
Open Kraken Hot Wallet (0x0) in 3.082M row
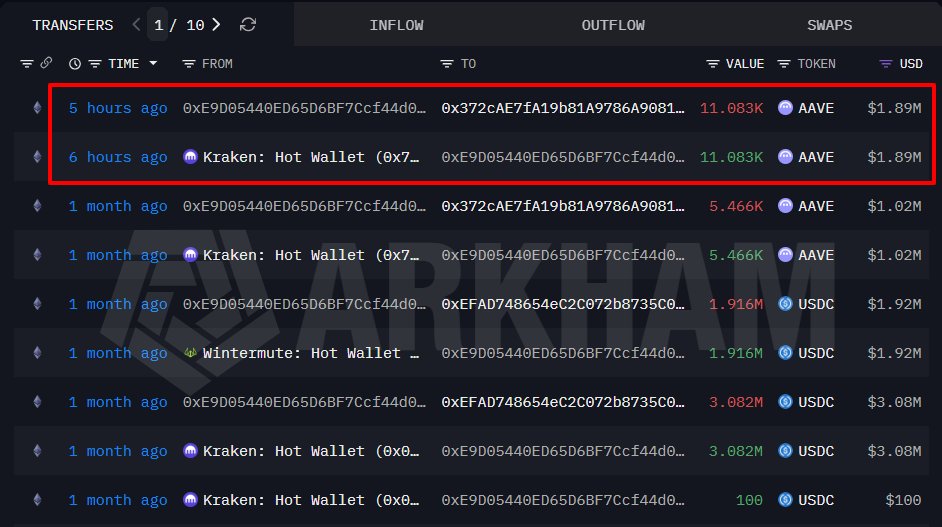tap(311, 451)
